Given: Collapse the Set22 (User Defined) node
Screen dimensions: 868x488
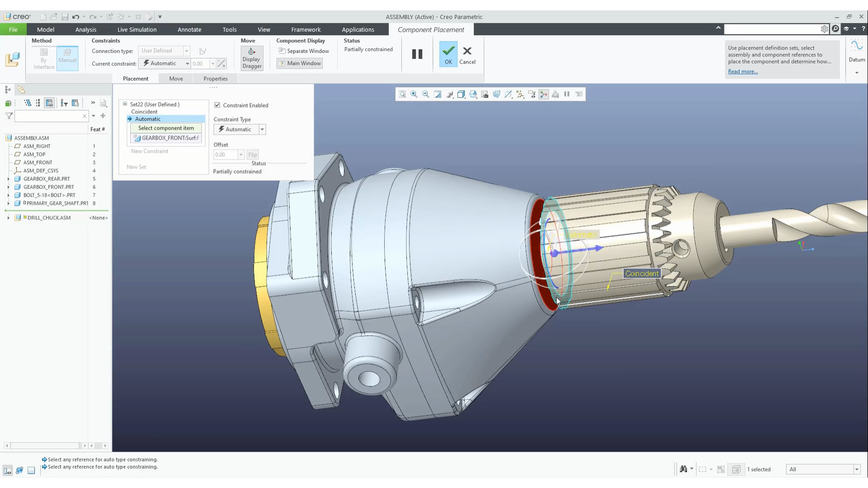Looking at the screenshot, I should tap(125, 104).
